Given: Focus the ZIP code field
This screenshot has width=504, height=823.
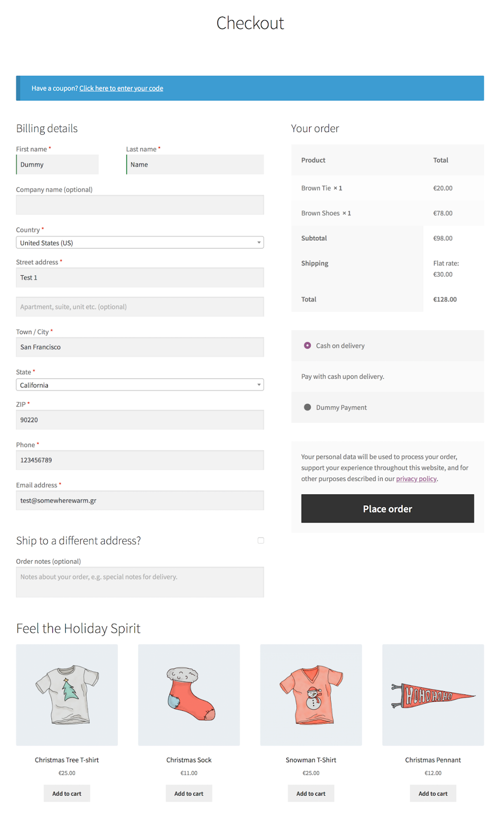Looking at the screenshot, I should coord(140,420).
